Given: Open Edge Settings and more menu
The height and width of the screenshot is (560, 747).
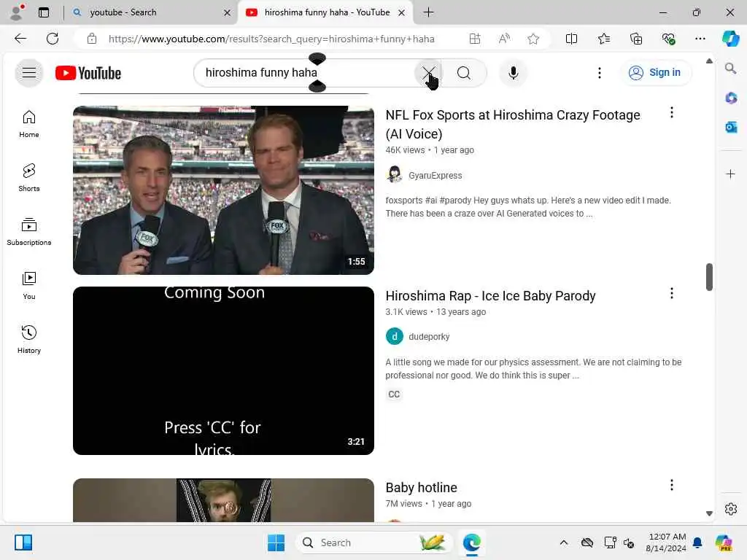Looking at the screenshot, I should [x=700, y=39].
